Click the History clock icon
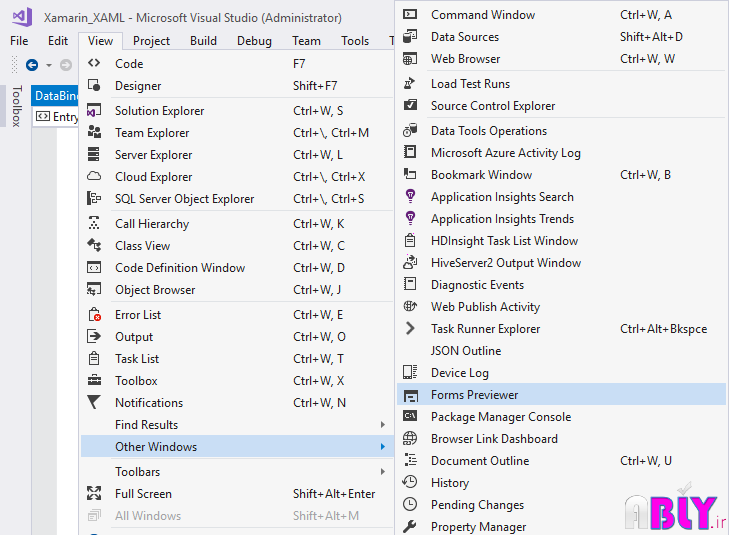This screenshot has width=729, height=535. point(410,482)
